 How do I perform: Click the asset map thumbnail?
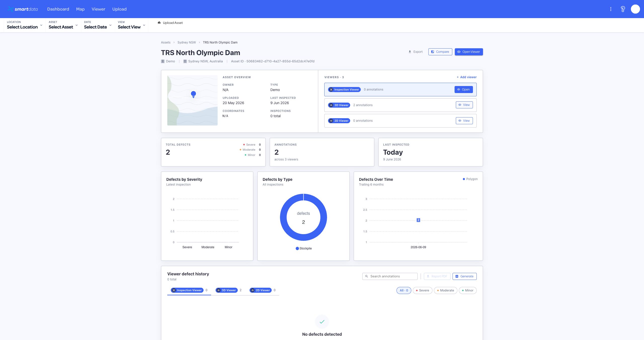[x=192, y=100]
